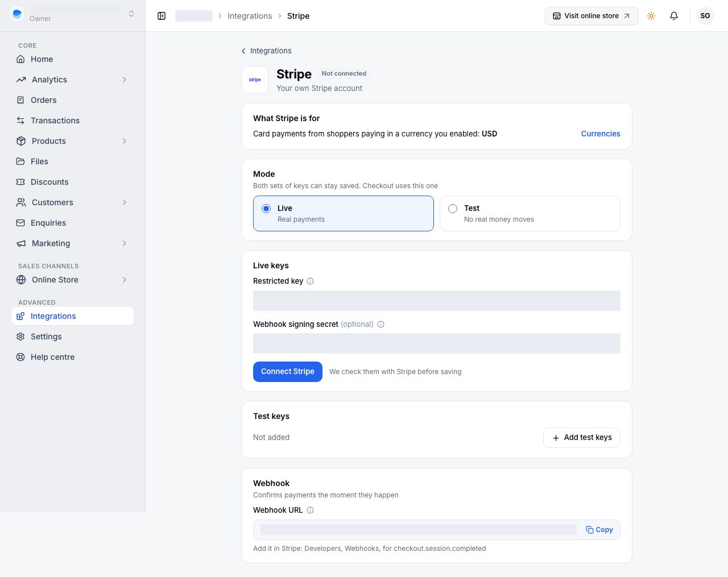Expand the Customers submenu chevron
Image resolution: width=728 pixels, height=577 pixels.
pos(125,202)
